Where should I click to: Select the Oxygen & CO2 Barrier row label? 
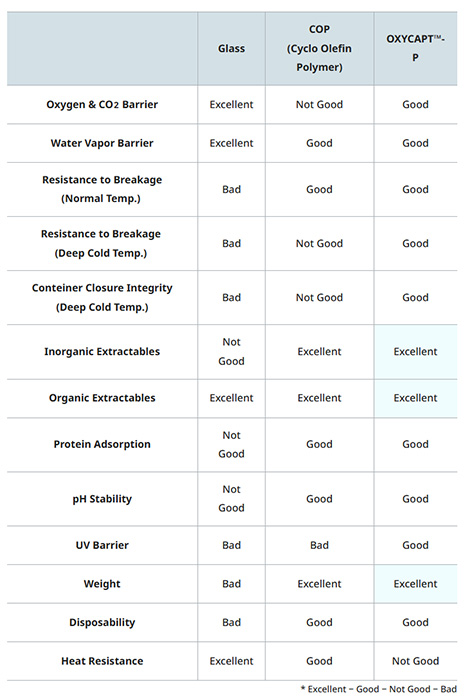point(102,104)
